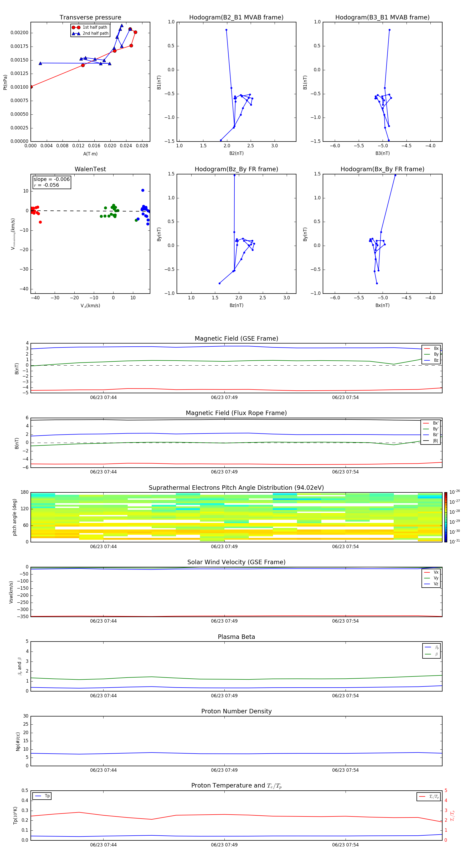Image resolution: width=473 pixels, height=868 pixels.
Task: Click the "Proton Number Density" title
Action: click(x=236, y=711)
